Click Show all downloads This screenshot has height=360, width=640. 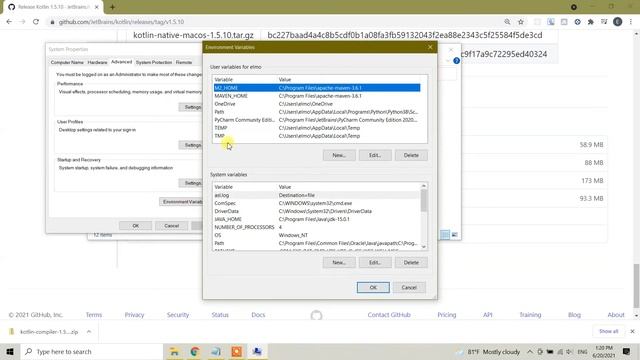609,331
